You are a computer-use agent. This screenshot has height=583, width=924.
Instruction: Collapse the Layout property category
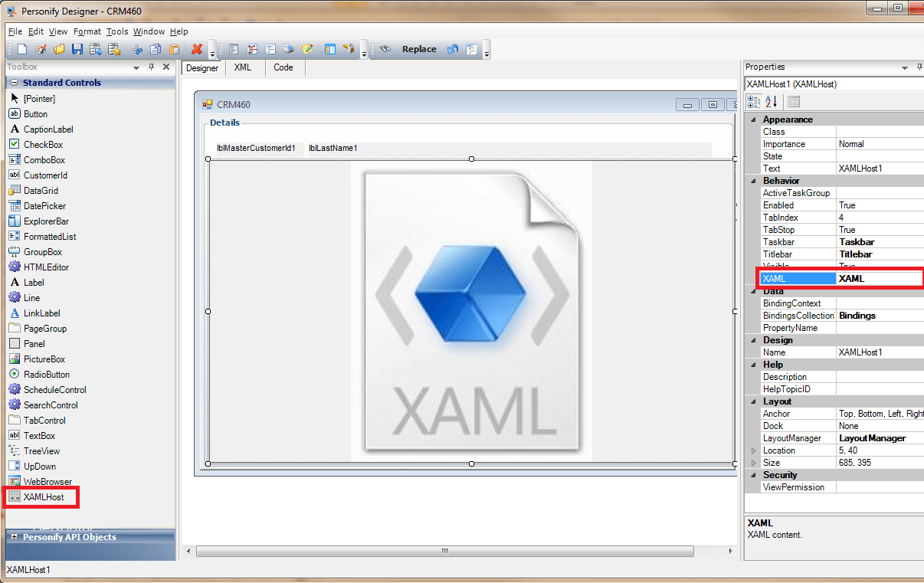(753, 401)
